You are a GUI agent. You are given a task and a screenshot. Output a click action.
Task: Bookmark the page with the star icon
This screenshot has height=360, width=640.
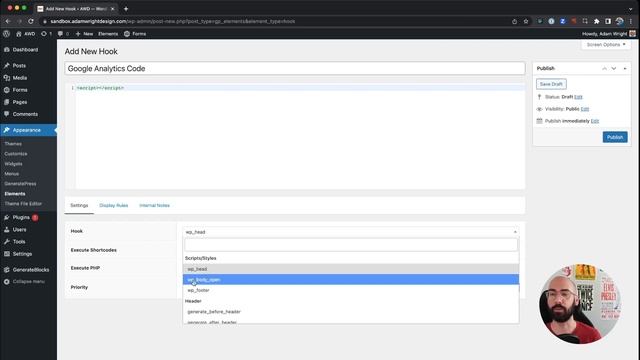(x=526, y=21)
